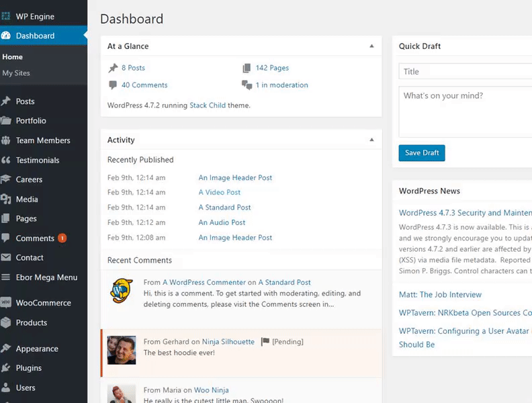This screenshot has width=532, height=403.
Task: Click the pages icon beside 142 Pages
Action: coord(247,68)
